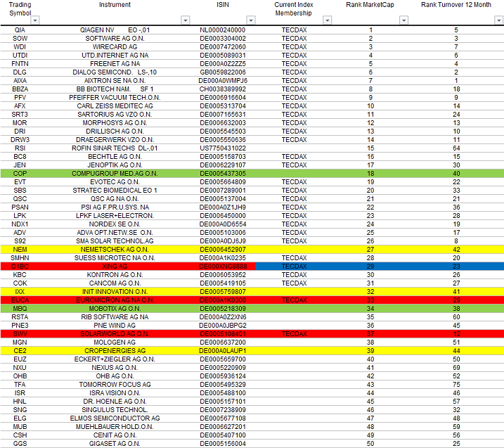Select the MORPHOSYS AG O.N. cell
The image size is (504, 448).
[x=115, y=123]
